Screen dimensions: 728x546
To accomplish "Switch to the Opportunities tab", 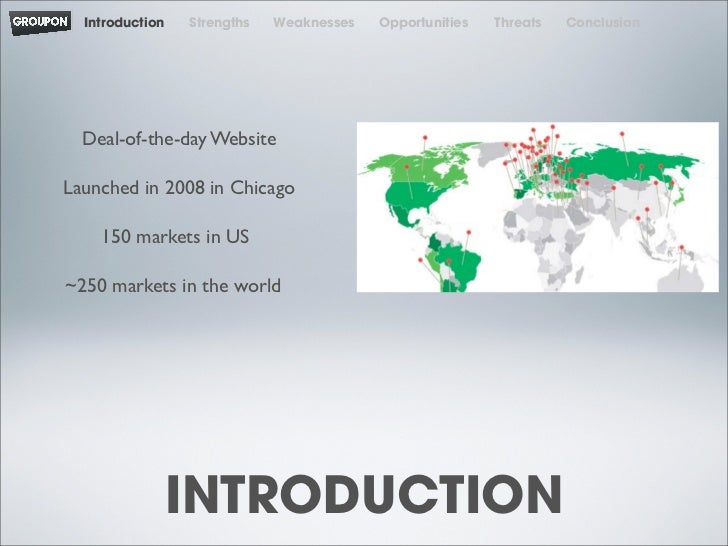I will (x=423, y=22).
